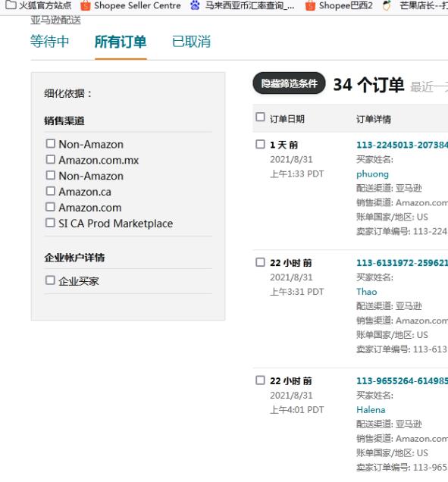Select the order checkbox at 上午3:31 PDT
Image resolution: width=448 pixels, height=482 pixels.
click(261, 262)
